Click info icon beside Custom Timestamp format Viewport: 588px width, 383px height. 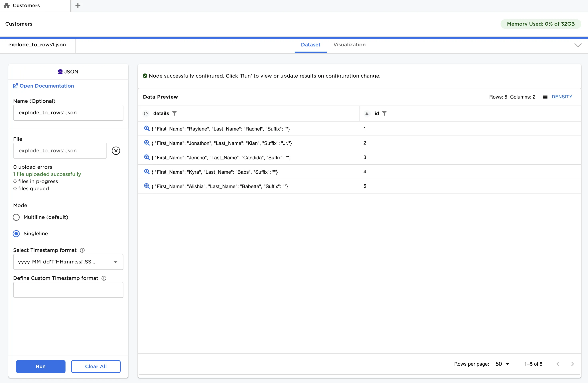(104, 278)
